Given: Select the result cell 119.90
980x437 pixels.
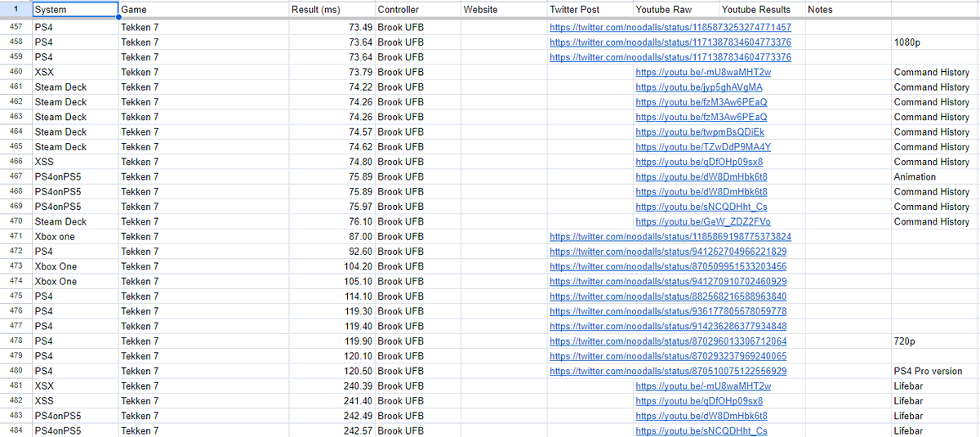Looking at the screenshot, I should [x=331, y=341].
